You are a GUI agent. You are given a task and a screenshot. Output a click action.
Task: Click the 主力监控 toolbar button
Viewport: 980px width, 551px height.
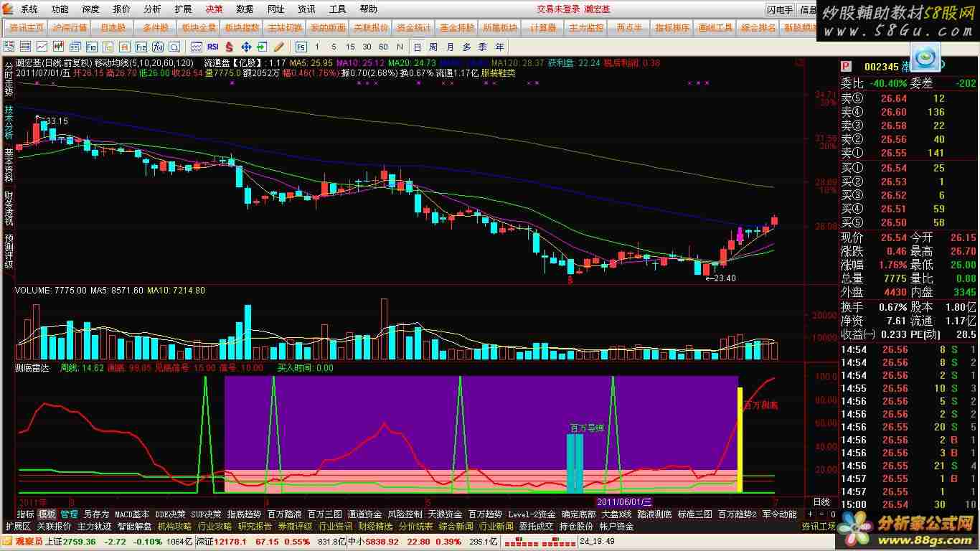(587, 28)
